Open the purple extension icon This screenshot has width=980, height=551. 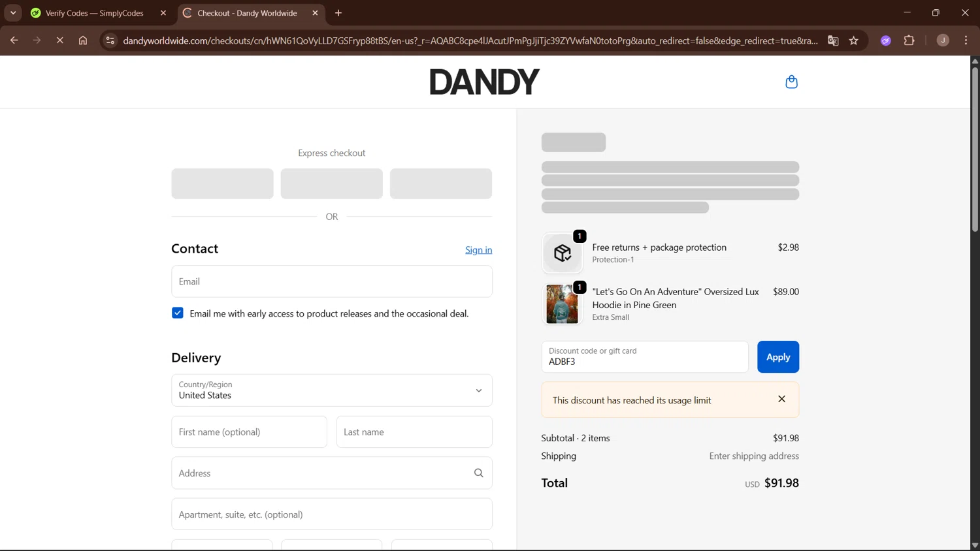point(886,40)
